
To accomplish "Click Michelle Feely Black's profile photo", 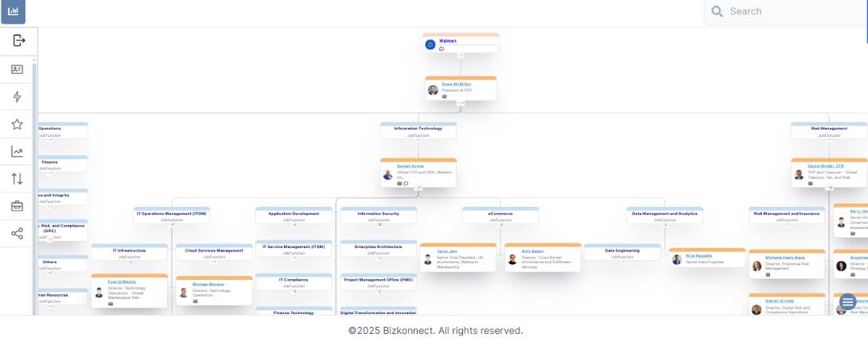I will [x=757, y=266].
